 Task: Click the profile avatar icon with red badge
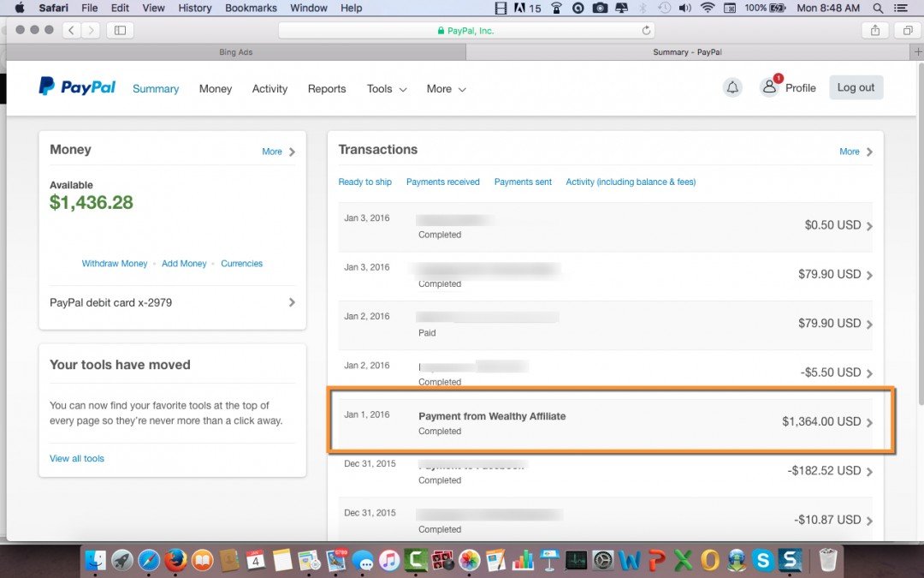click(x=769, y=87)
